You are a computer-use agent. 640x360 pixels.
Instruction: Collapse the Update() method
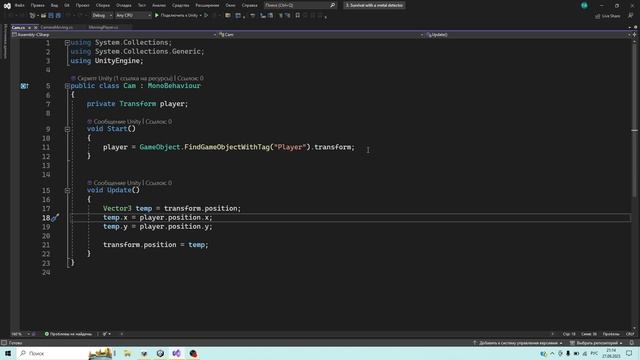point(67,190)
